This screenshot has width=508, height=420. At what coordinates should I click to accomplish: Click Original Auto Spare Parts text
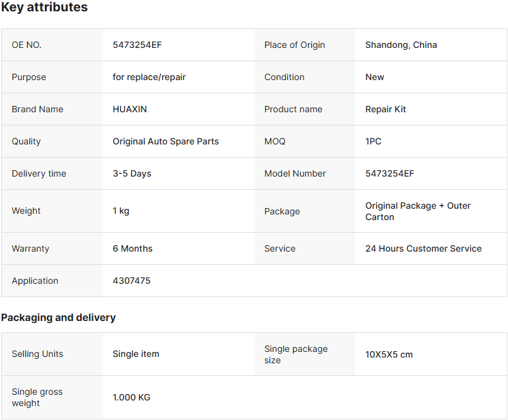(165, 141)
